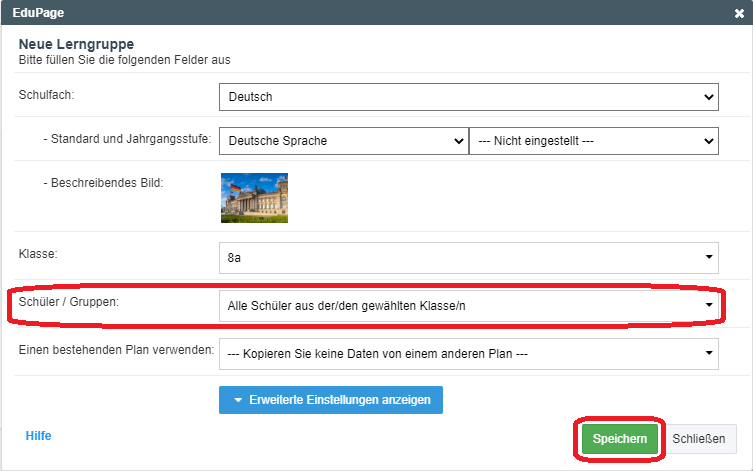Click the Reichstag descriptive image thumbnail
Image resolution: width=753 pixels, height=471 pixels.
255,198
